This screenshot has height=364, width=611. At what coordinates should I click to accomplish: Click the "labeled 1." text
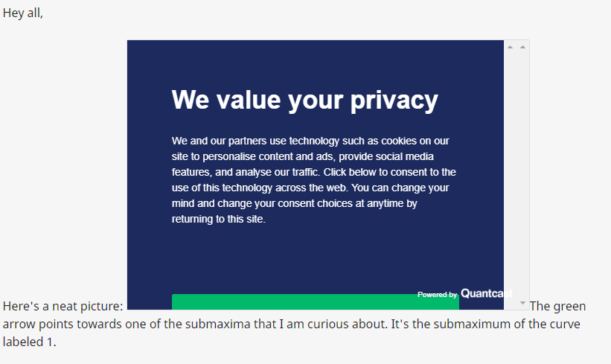(30, 342)
